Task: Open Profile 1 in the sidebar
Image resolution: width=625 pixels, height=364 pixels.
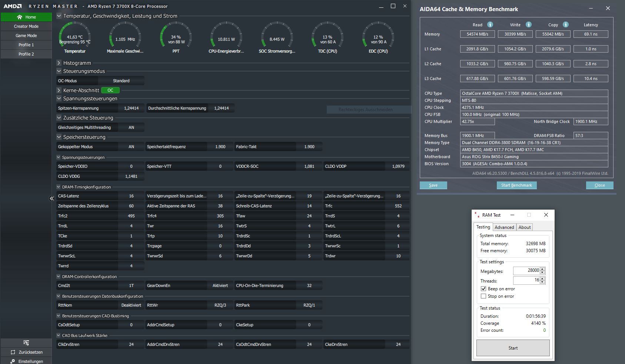Action: 26,45
